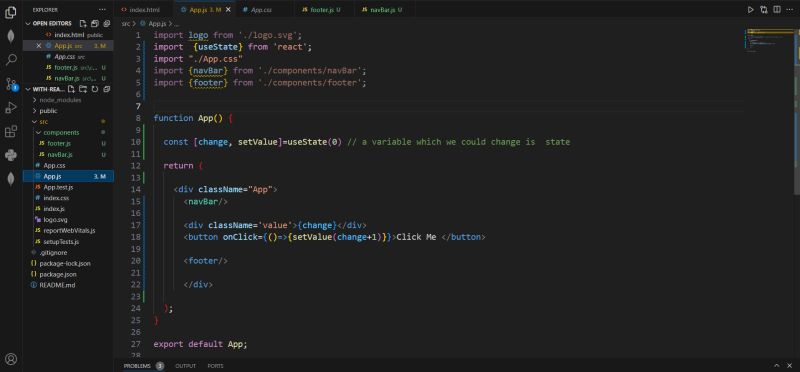
Task: Select index.html in Open Editors
Action: click(x=68, y=35)
